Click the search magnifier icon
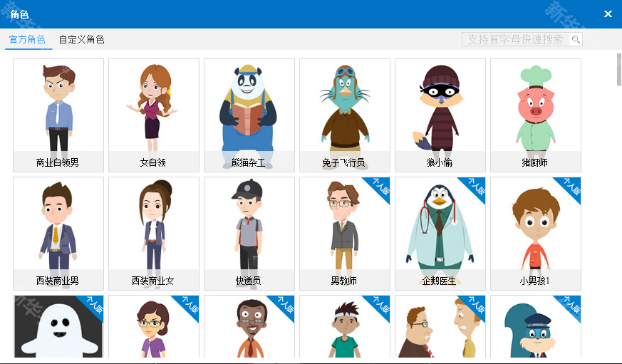622x364 pixels. point(575,40)
